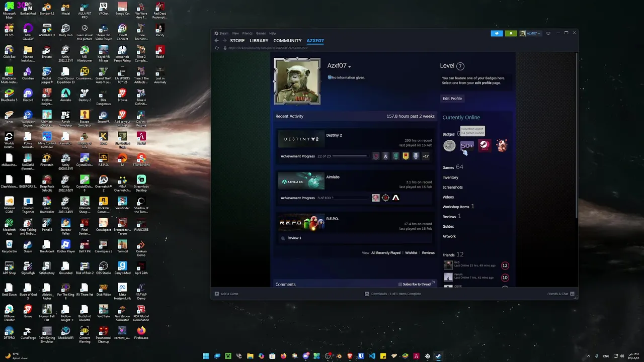Switch Steam to Big Picture mode
Viewport: 644px width, 362px height.
(x=548, y=33)
